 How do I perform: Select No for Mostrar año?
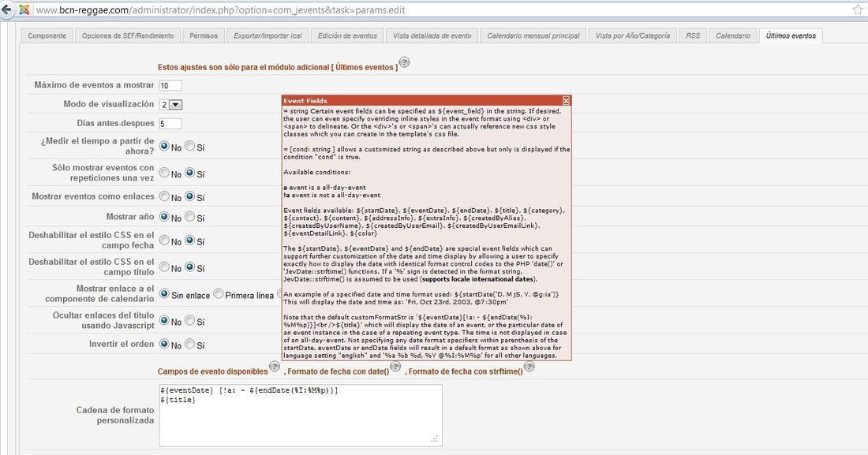[164, 216]
